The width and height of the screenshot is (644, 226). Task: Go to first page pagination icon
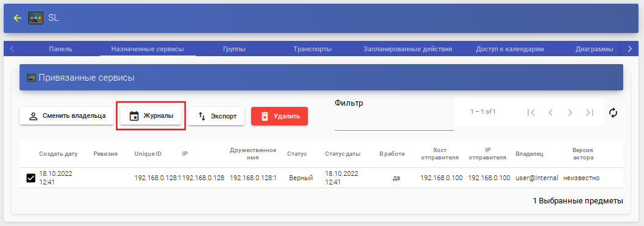point(530,112)
